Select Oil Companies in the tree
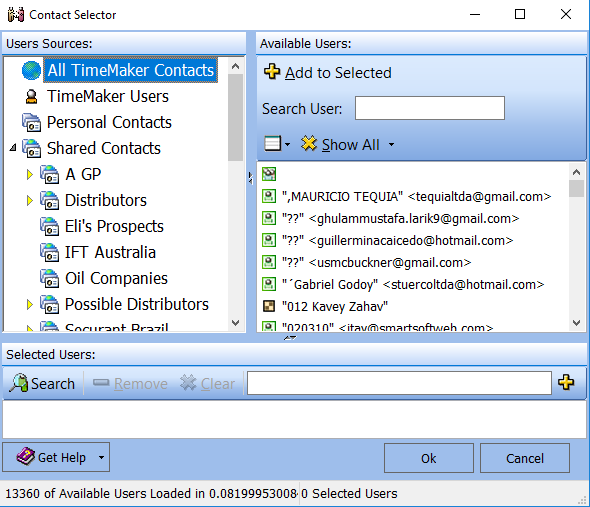The image size is (590, 507). click(116, 278)
